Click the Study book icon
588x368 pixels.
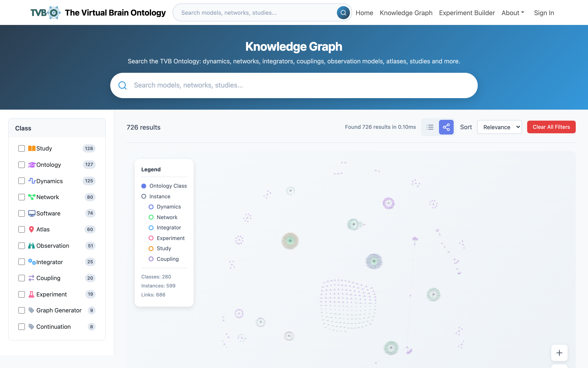click(x=32, y=148)
